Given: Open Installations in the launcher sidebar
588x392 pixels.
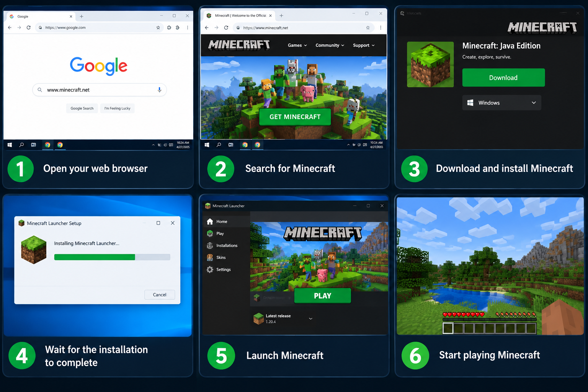Looking at the screenshot, I should click(226, 245).
